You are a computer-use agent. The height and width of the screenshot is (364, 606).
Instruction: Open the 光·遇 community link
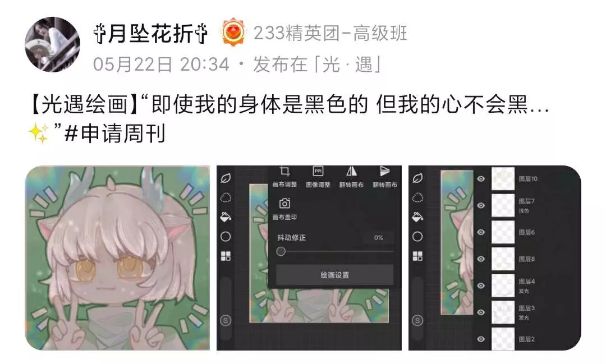point(348,64)
